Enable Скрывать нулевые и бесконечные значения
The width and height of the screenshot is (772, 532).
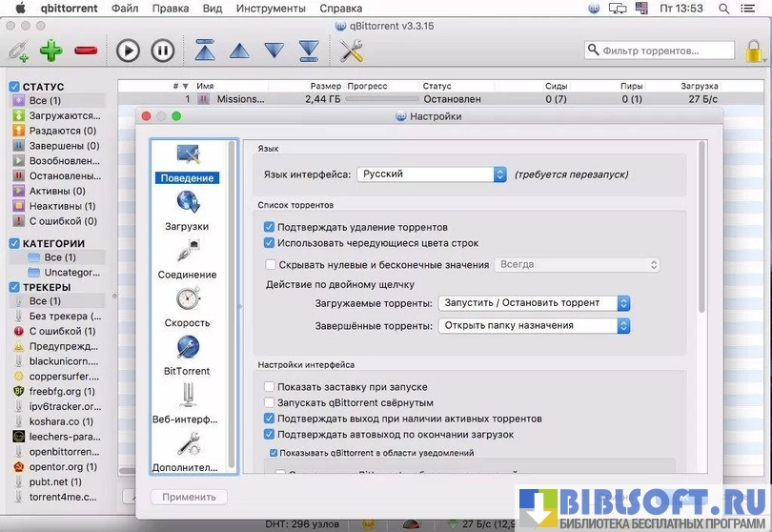click(271, 265)
